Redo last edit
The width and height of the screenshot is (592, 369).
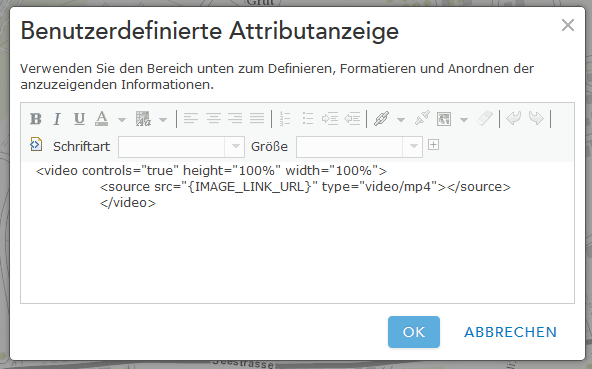point(536,118)
